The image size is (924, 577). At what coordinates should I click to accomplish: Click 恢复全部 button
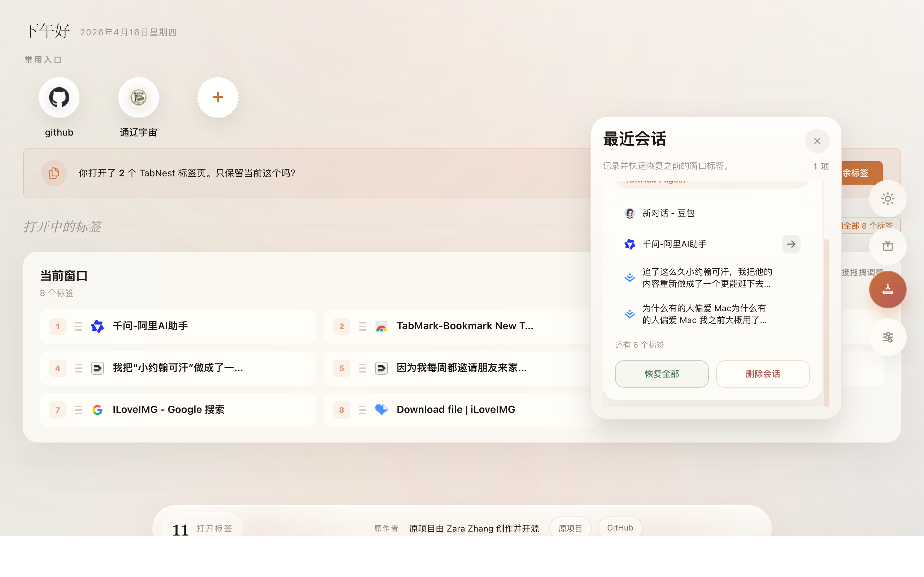click(x=662, y=374)
